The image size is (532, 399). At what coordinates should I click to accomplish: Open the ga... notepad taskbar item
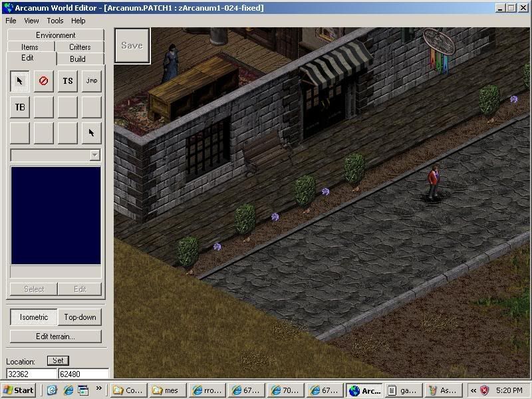(x=403, y=390)
